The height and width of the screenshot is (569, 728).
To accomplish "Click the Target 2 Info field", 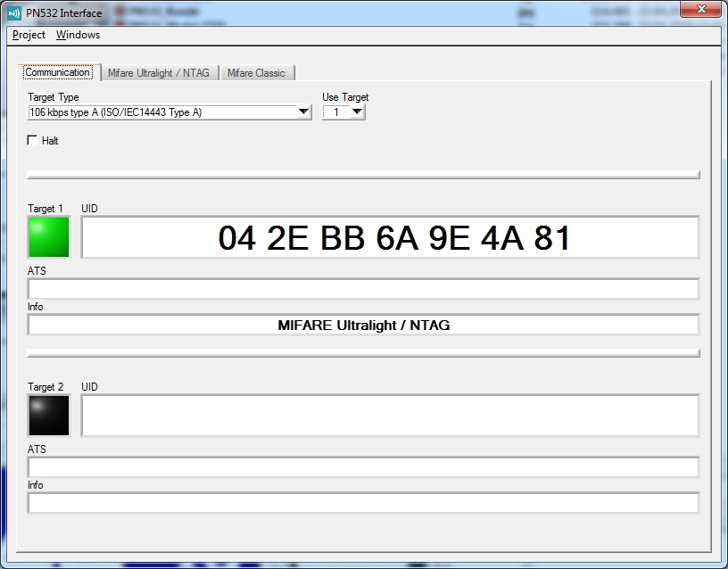I will (x=363, y=503).
